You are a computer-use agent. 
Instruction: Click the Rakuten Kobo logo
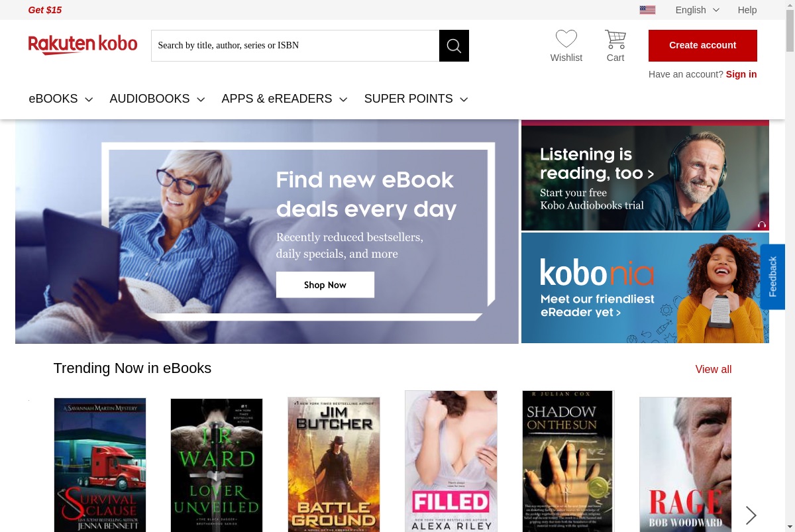click(83, 45)
